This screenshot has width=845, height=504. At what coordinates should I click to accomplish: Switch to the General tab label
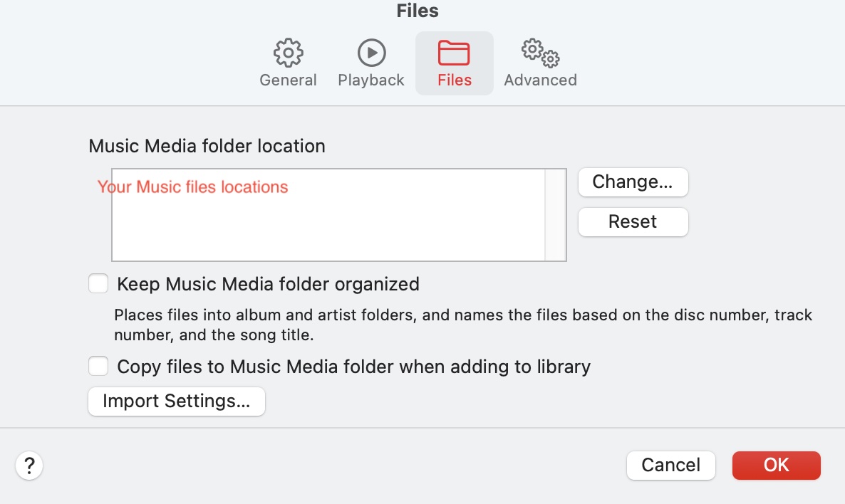tap(288, 80)
